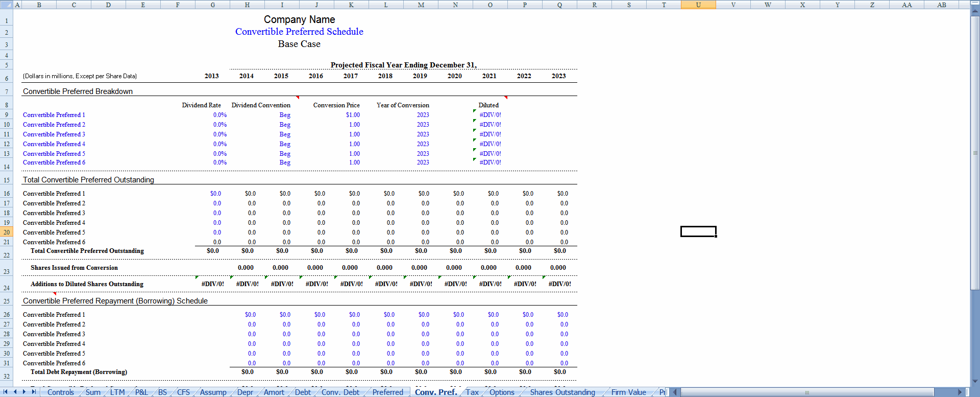
Task: Click the Diluted column label
Action: point(488,105)
